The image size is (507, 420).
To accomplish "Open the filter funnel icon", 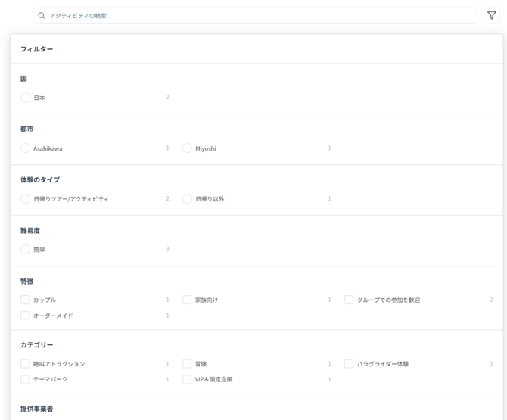I will point(491,16).
